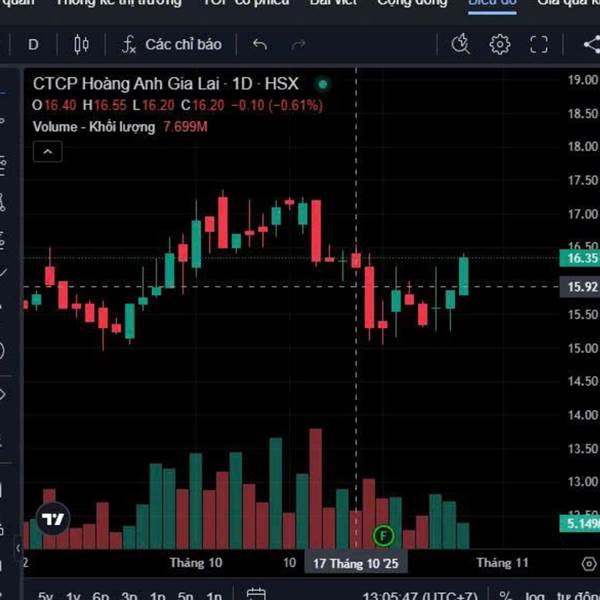
Task: Click low value L16.20
Action: point(153,105)
